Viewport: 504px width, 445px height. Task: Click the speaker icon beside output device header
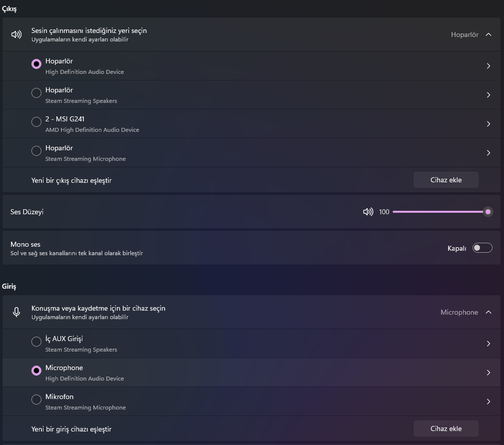(16, 34)
